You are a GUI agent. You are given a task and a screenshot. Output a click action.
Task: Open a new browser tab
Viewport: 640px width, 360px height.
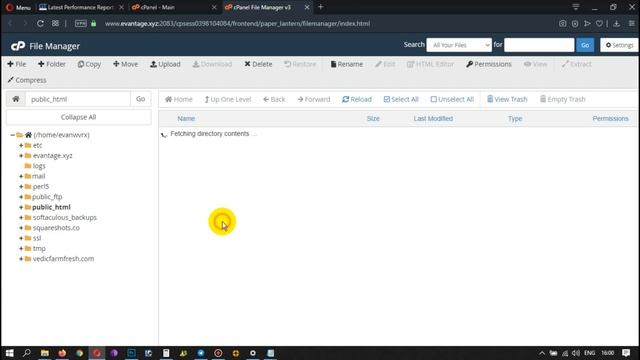click(x=320, y=7)
